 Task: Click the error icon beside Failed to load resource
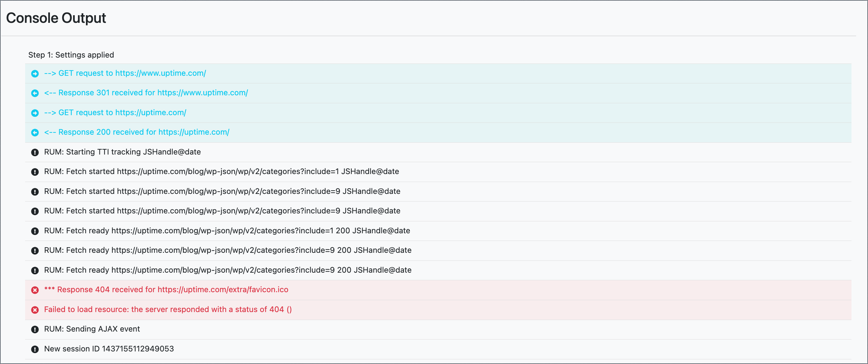pos(35,310)
